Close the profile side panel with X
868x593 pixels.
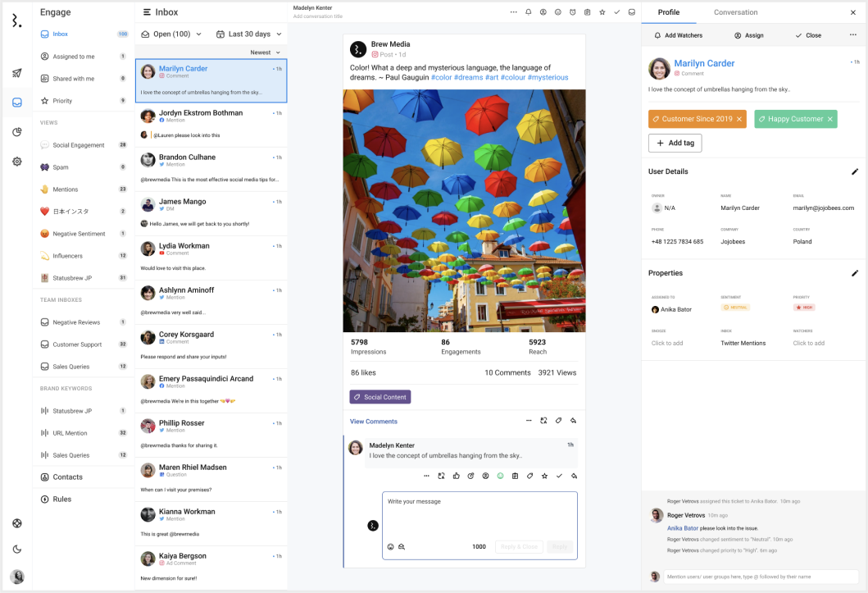[x=853, y=12]
